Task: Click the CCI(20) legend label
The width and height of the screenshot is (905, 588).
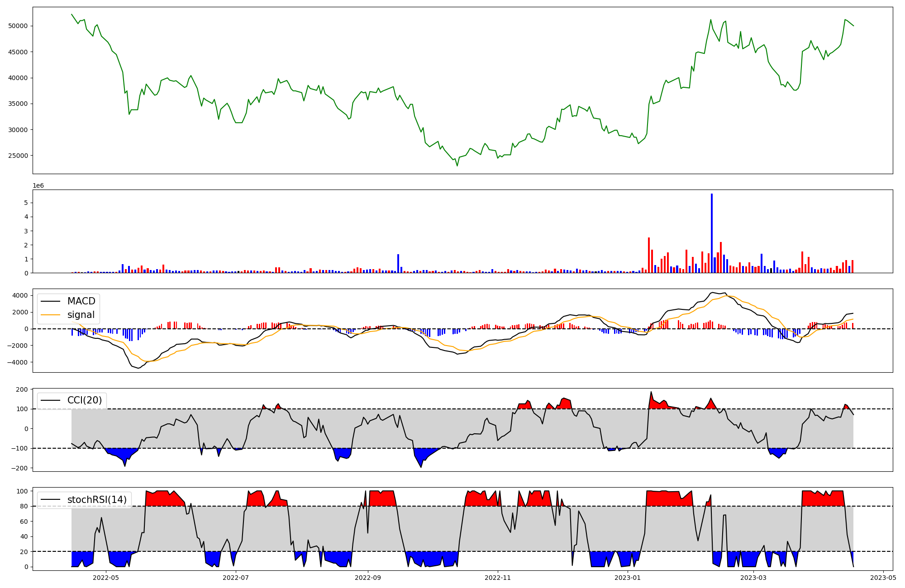Action: (x=85, y=400)
